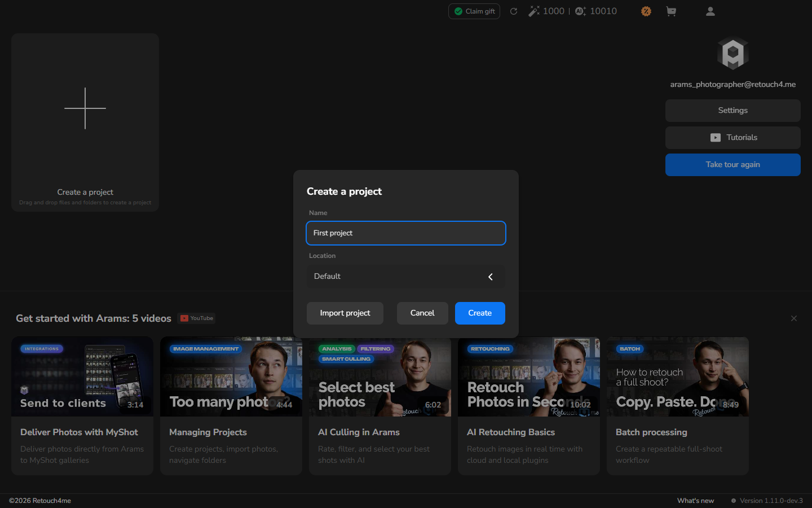
Task: Play the Retouch Photos in Seconds thumbnail
Action: coord(529,376)
